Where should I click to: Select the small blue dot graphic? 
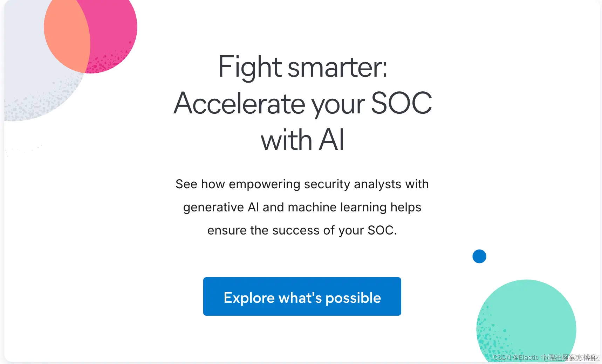pyautogui.click(x=479, y=256)
